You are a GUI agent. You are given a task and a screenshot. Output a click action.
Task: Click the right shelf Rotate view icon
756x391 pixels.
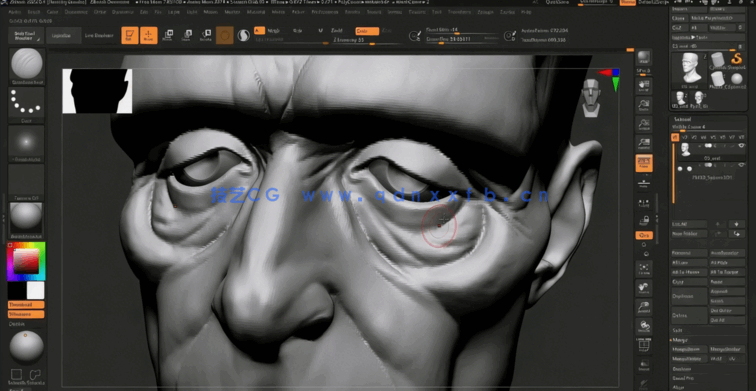644,326
